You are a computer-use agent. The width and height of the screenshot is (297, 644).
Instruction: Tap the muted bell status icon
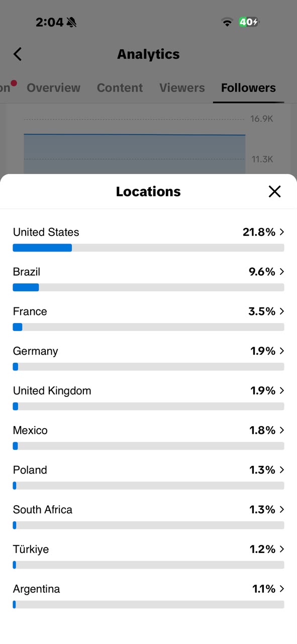point(71,22)
